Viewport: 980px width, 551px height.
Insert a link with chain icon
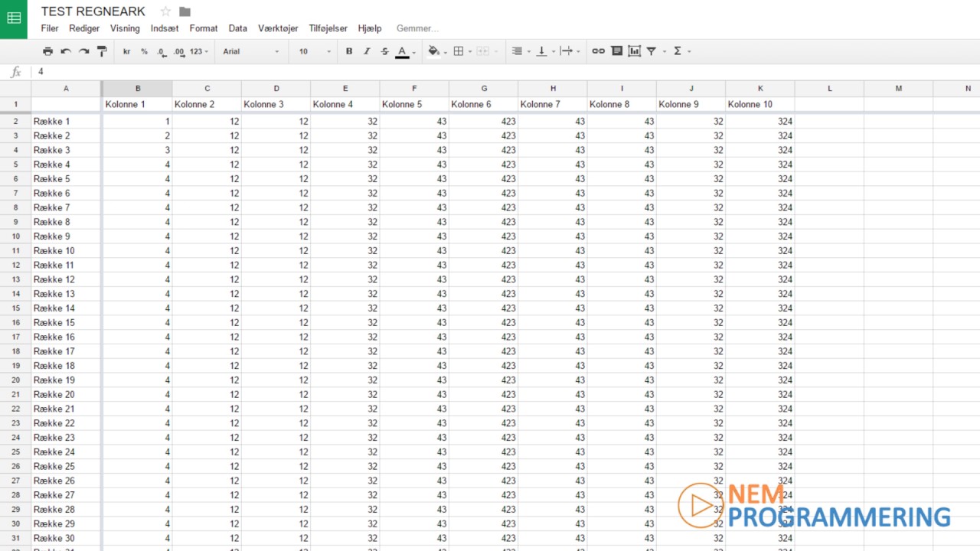tap(598, 51)
